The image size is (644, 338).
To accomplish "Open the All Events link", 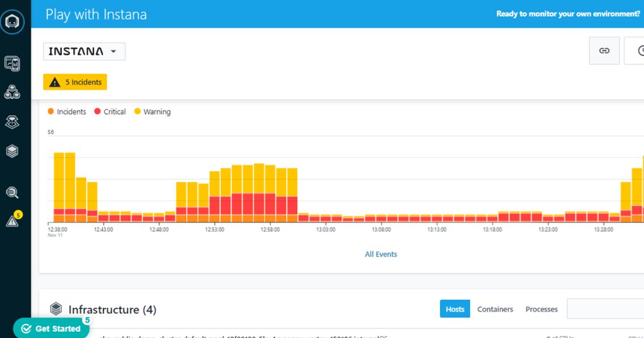I will pos(380,254).
